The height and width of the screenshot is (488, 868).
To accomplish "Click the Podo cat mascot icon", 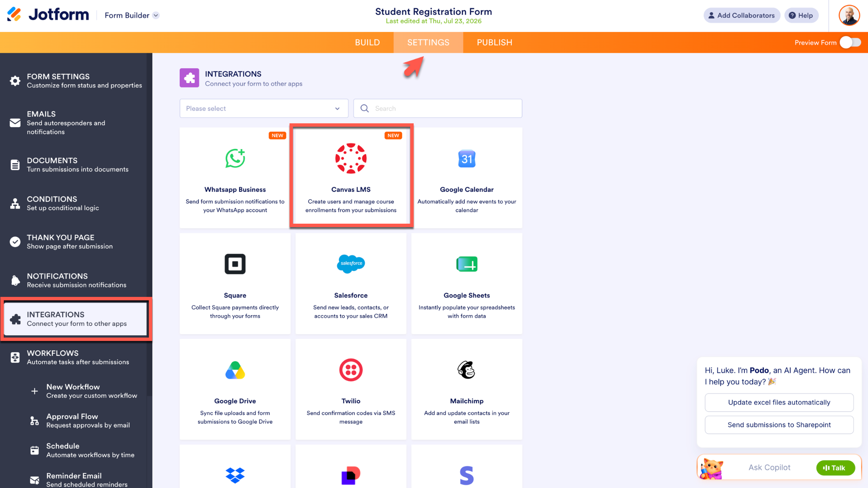I will (712, 469).
